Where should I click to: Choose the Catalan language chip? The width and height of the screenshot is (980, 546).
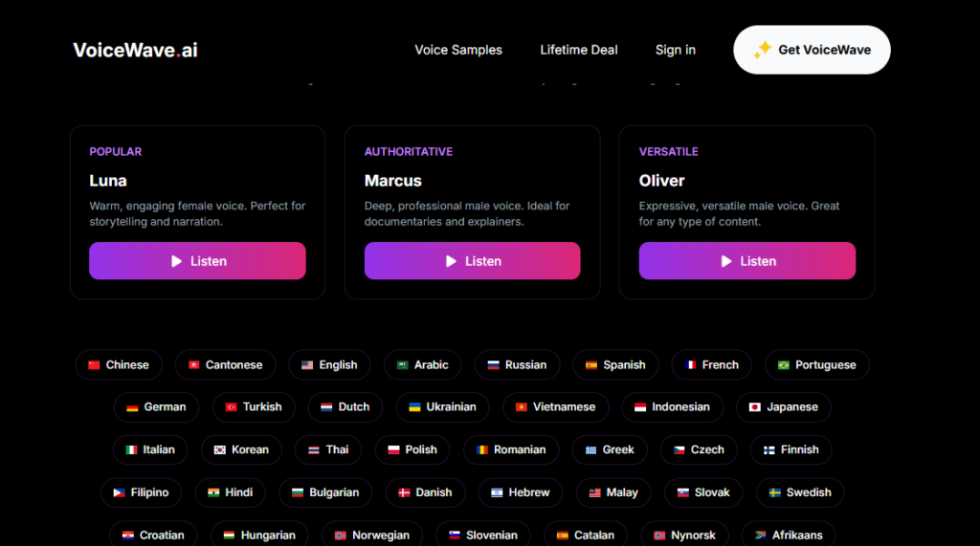coord(586,535)
